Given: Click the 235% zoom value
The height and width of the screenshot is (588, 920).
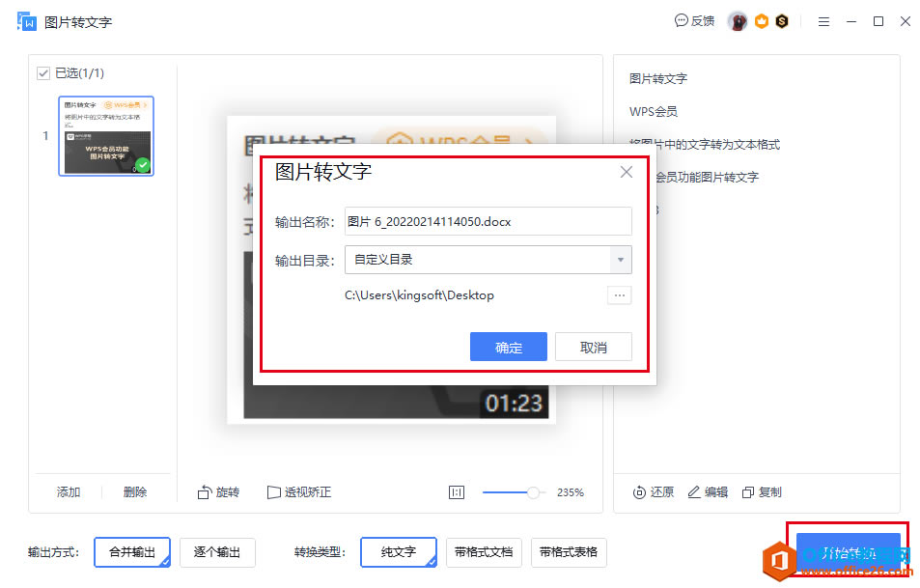Looking at the screenshot, I should [571, 492].
